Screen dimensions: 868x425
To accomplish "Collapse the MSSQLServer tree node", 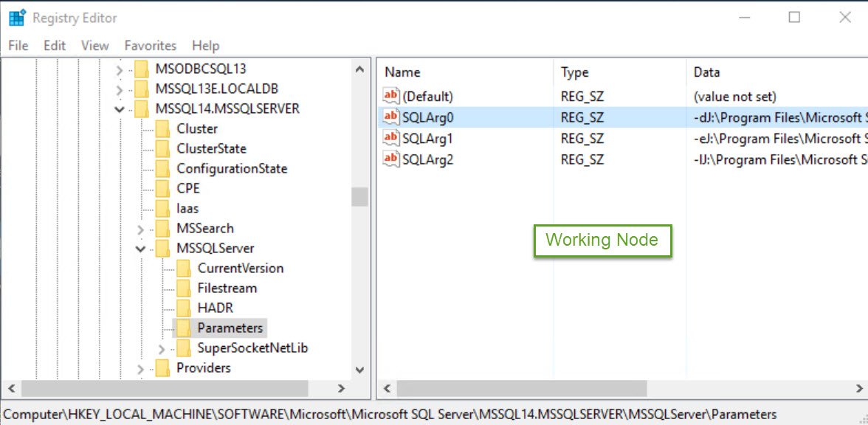I will tap(140, 249).
